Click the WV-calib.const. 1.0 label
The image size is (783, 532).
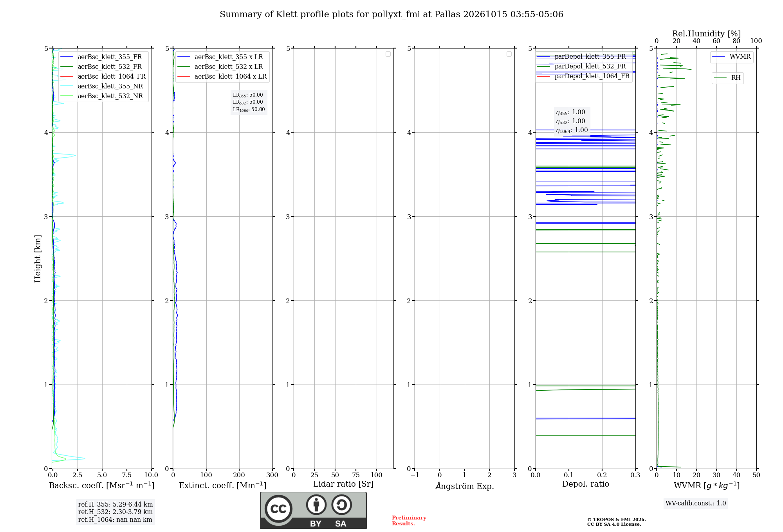696,503
